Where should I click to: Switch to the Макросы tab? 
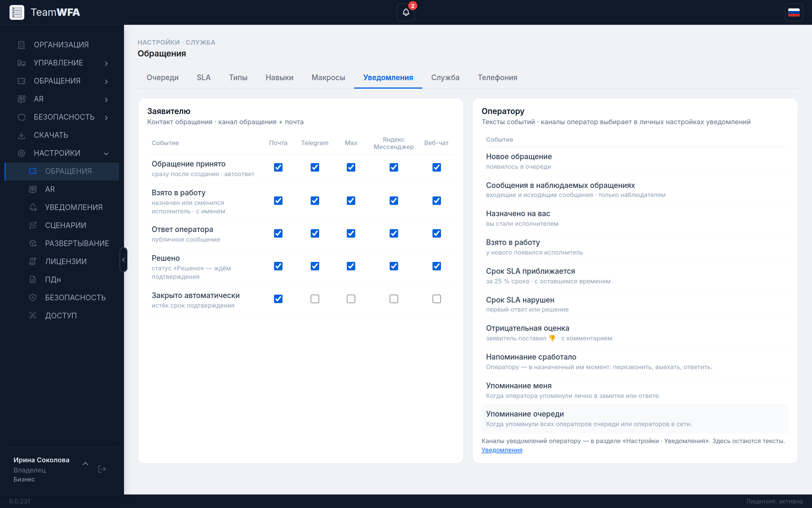click(x=328, y=78)
